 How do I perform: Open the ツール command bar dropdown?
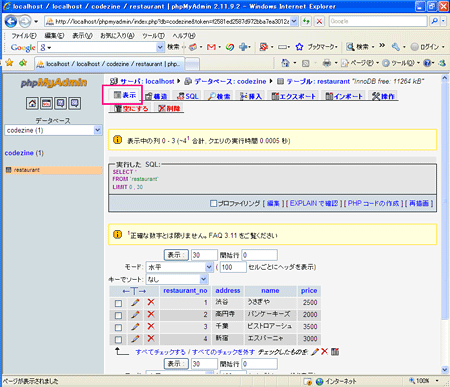pos(418,63)
